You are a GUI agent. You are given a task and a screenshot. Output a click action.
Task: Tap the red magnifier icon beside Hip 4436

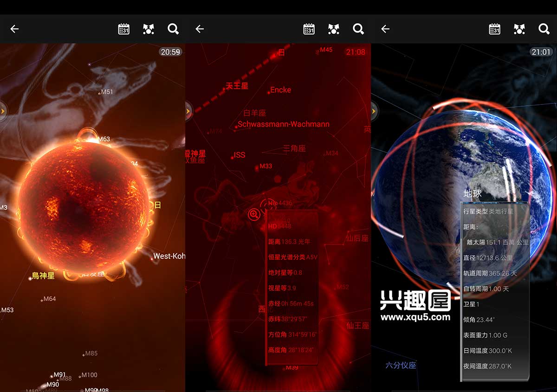coord(254,214)
